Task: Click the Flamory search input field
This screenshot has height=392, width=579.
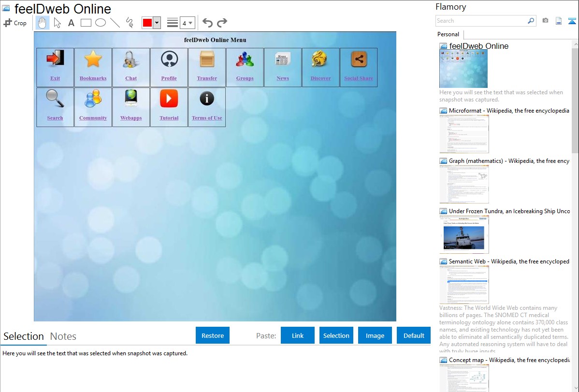Action: [481, 21]
